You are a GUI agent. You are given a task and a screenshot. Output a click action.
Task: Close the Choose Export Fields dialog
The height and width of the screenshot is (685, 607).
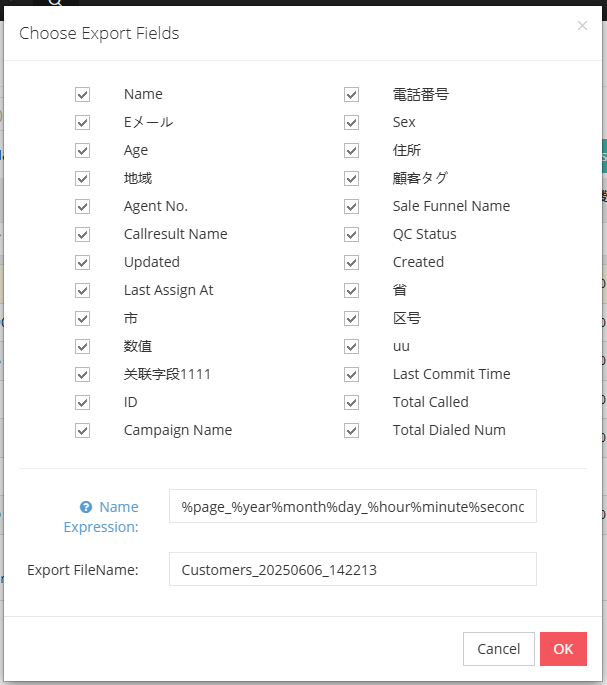(x=582, y=25)
